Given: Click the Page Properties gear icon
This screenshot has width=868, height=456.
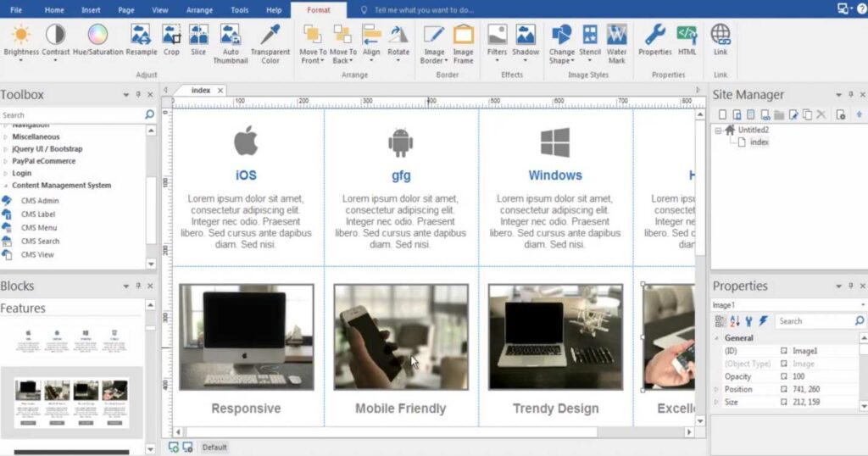Looking at the screenshot, I should tap(840, 114).
